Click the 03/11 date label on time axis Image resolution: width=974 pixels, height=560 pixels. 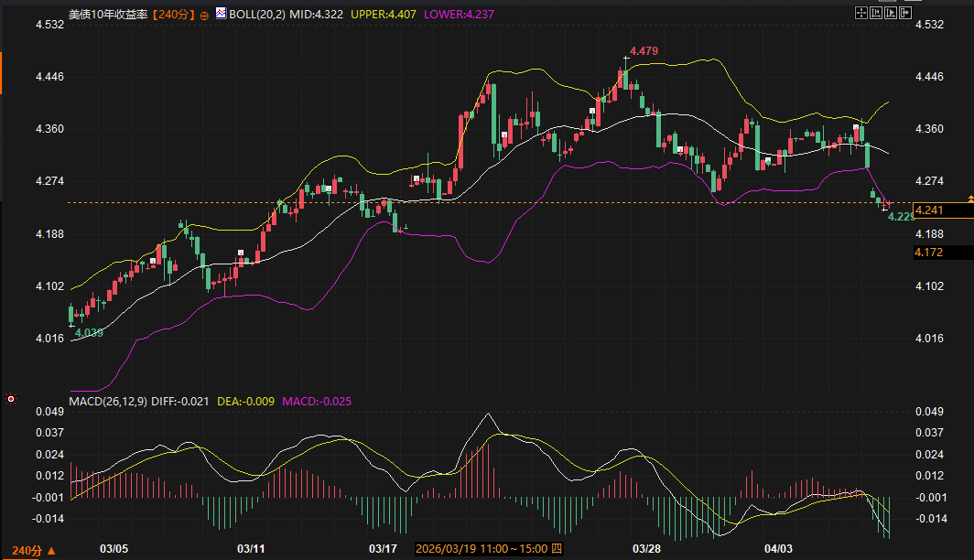[x=251, y=549]
